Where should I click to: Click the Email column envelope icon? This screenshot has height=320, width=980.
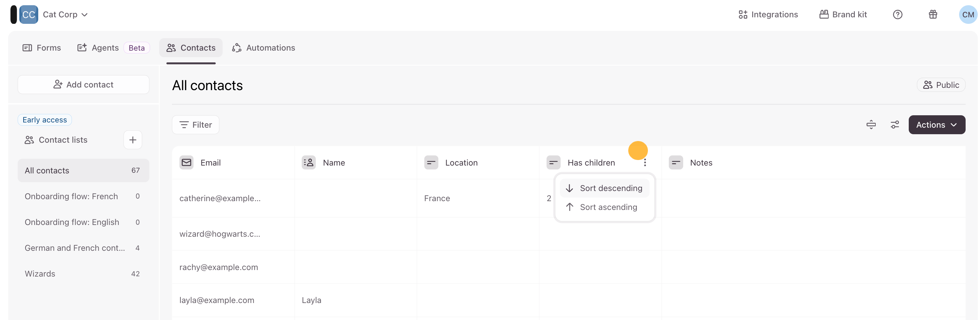click(x=186, y=163)
